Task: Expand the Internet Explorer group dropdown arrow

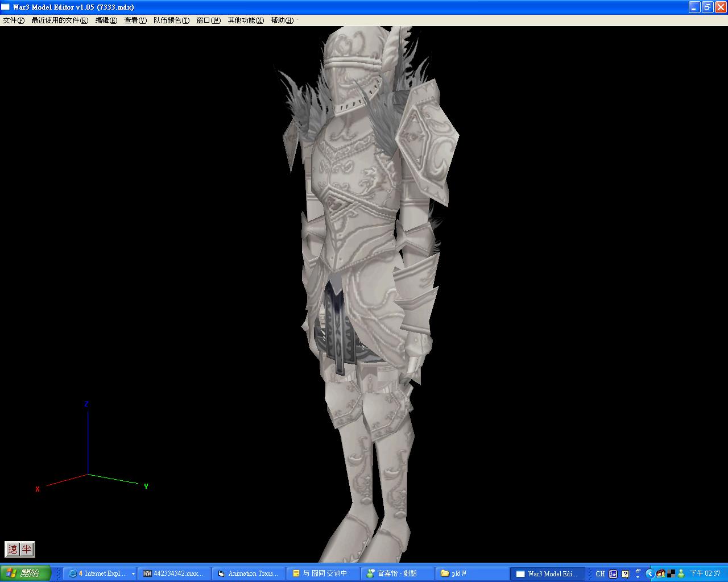Action: 133,573
